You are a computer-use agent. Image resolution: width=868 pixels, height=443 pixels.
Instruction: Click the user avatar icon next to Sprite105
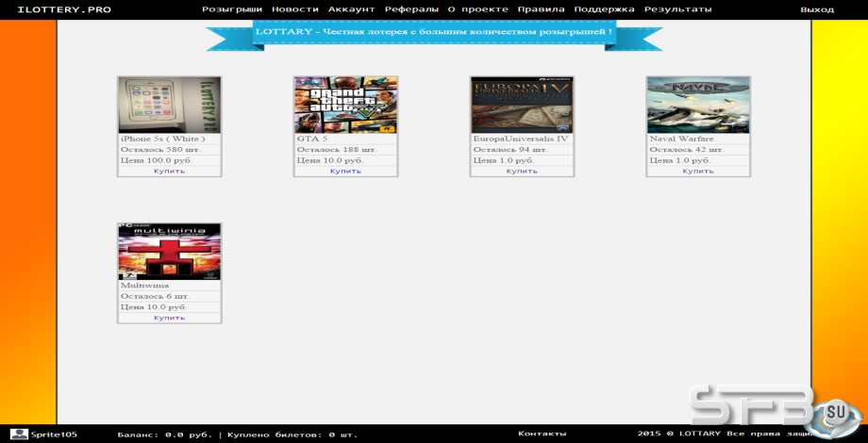(x=20, y=435)
